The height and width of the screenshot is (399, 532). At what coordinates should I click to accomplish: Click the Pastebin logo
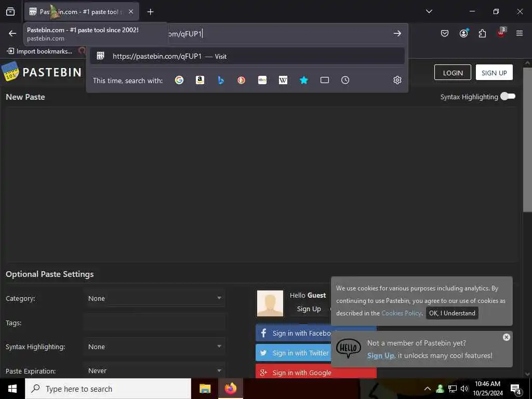click(42, 72)
